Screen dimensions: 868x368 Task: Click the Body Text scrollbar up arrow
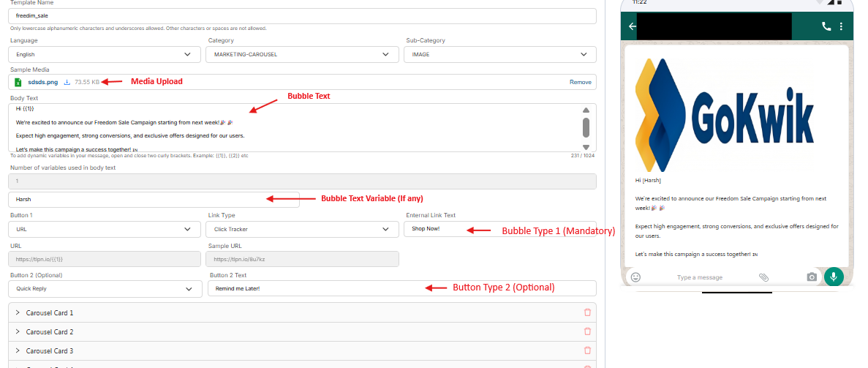pyautogui.click(x=586, y=110)
